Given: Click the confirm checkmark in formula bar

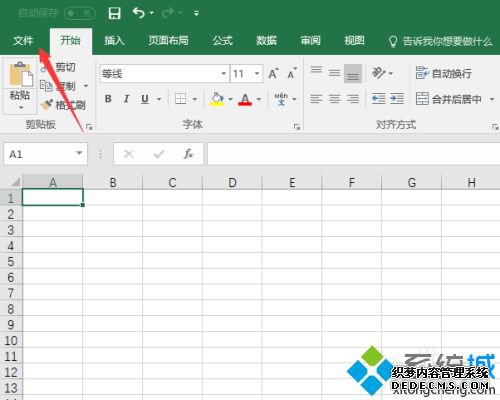Looking at the screenshot, I should coord(159,154).
